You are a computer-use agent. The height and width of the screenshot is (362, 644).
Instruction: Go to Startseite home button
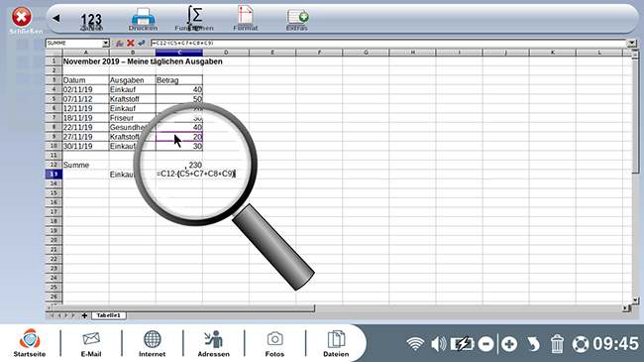click(x=30, y=343)
